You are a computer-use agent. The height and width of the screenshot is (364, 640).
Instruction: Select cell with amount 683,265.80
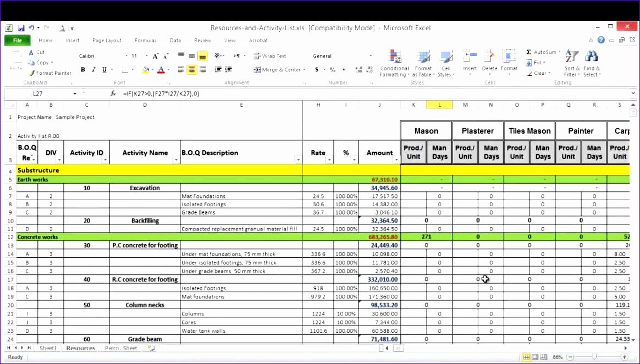379,236
